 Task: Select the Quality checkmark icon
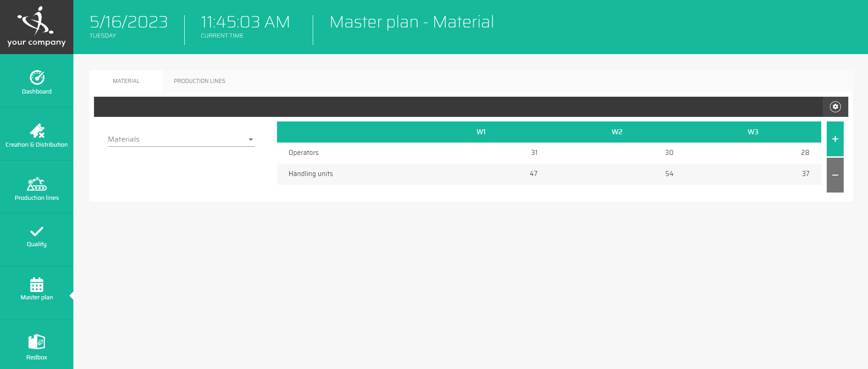(37, 231)
